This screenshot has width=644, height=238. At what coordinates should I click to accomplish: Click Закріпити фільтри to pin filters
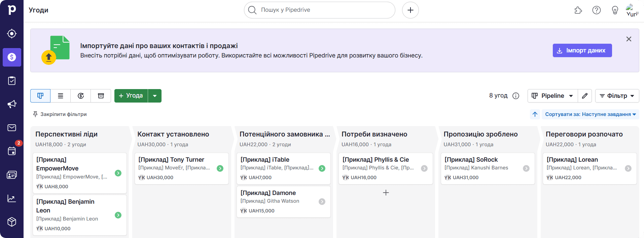point(60,114)
